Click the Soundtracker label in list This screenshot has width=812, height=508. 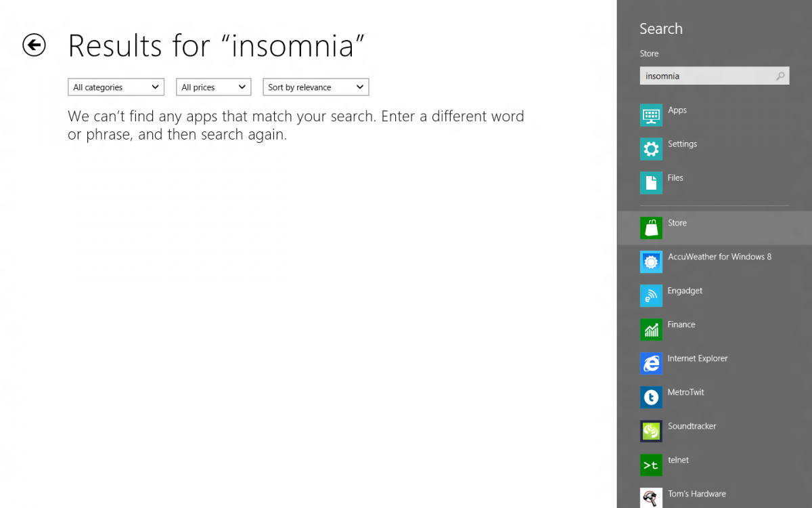(x=692, y=426)
